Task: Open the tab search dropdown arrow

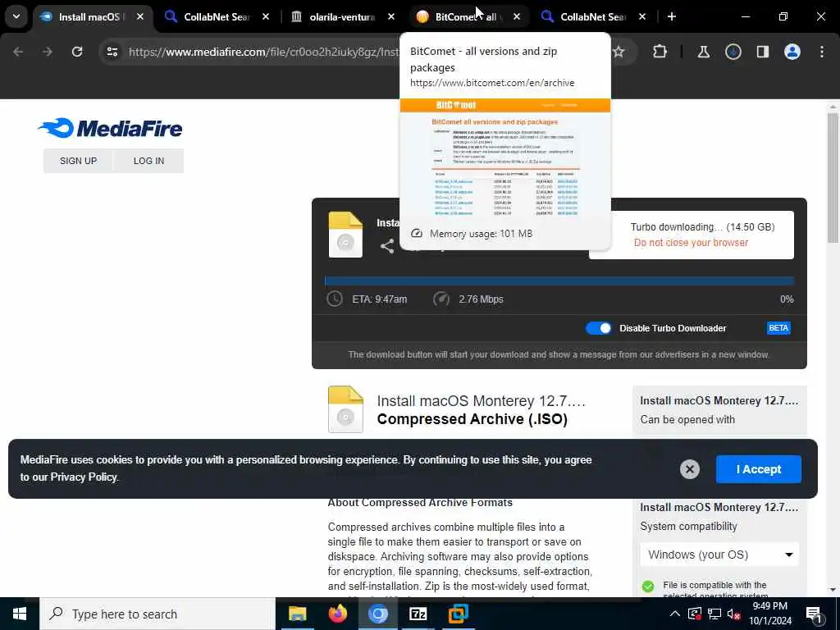Action: click(16, 16)
